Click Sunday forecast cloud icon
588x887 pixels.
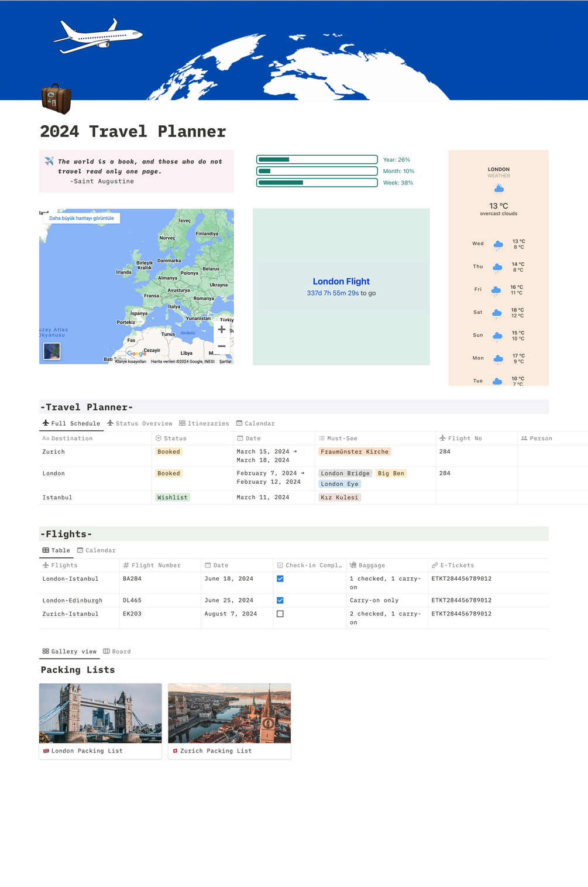(497, 335)
